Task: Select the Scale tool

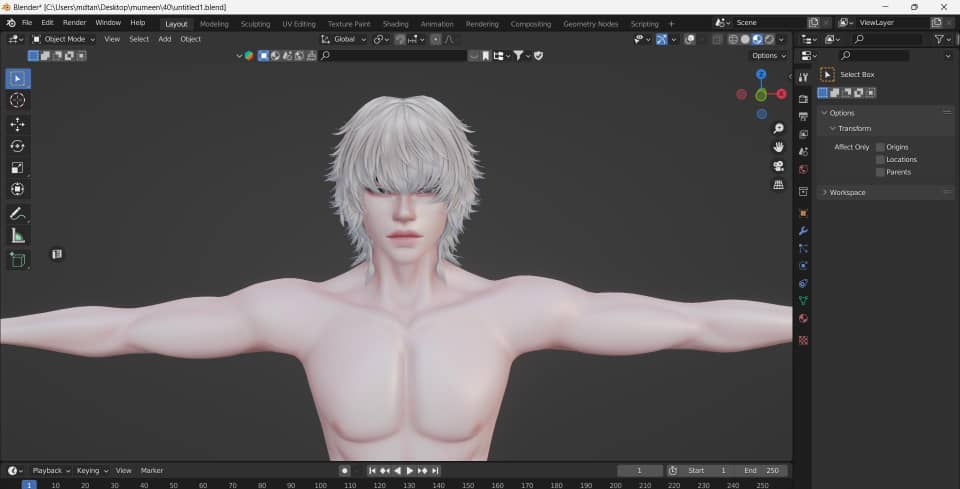Action: [18, 168]
